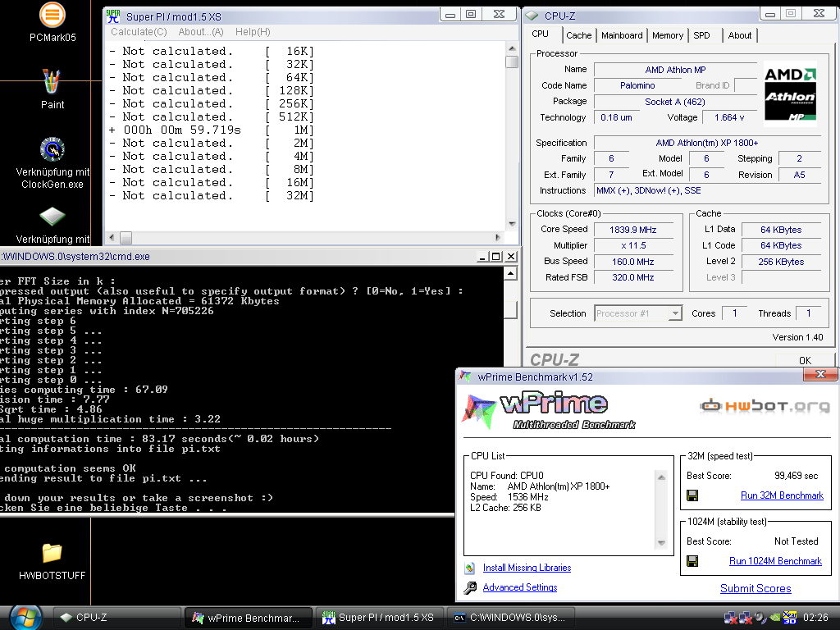Click Super PI horizontal scrollbar right arrow

tap(498, 237)
